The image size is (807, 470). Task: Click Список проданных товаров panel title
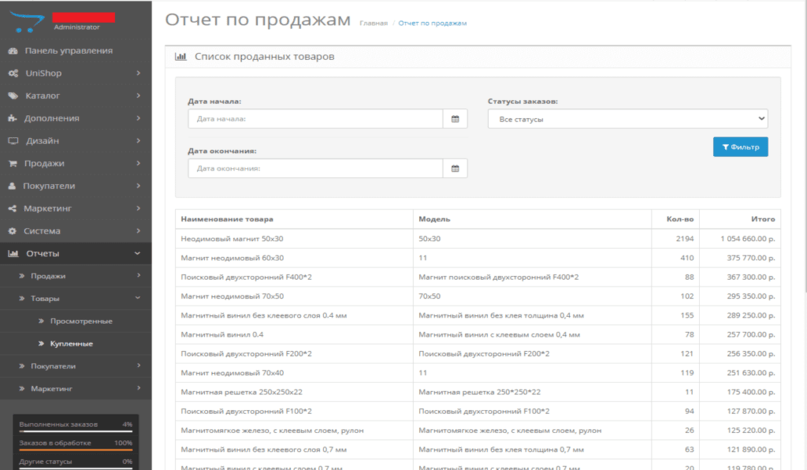[264, 57]
